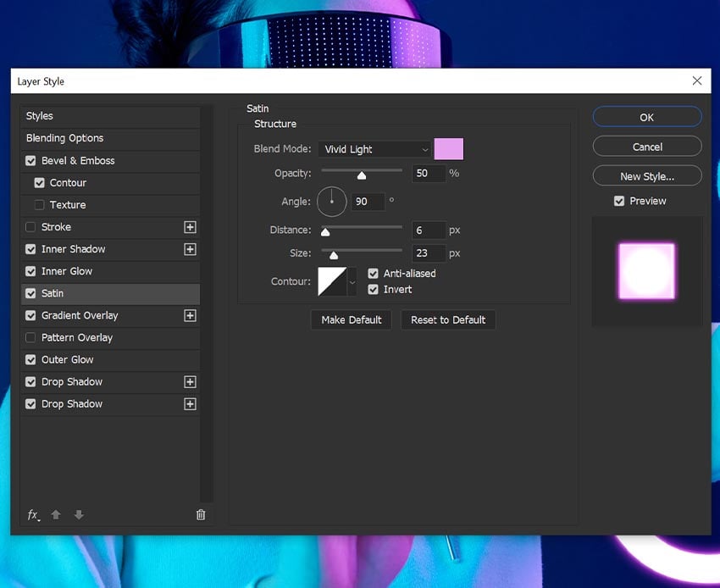
Task: Add another Inner Shadow with its plus icon
Action: point(190,249)
